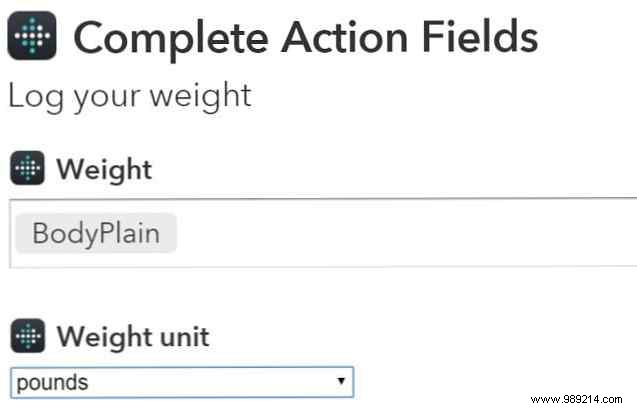This screenshot has height=408, width=637.
Task: Open the Weight unit dropdown
Action: pos(181,382)
